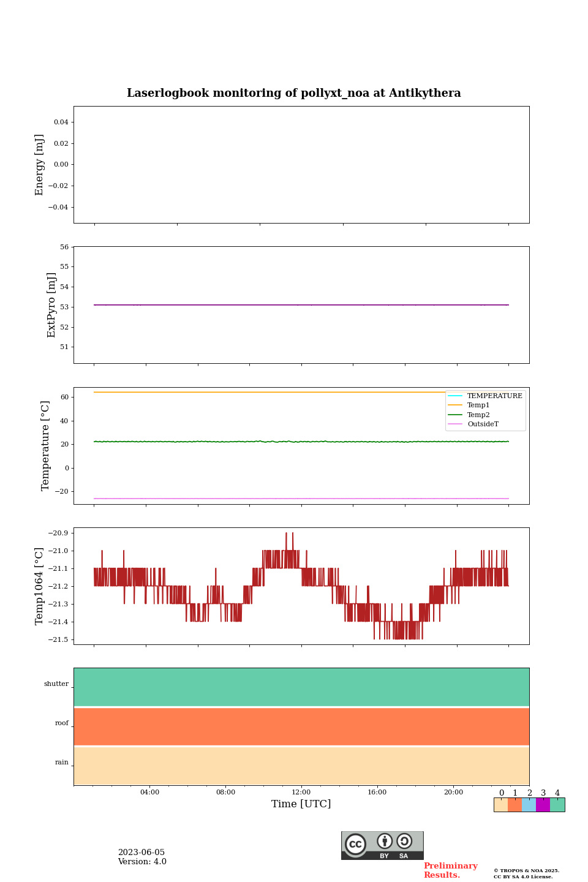Click the red Preliminary Results text
The height and width of the screenshot is (882, 588).
[x=450, y=870]
